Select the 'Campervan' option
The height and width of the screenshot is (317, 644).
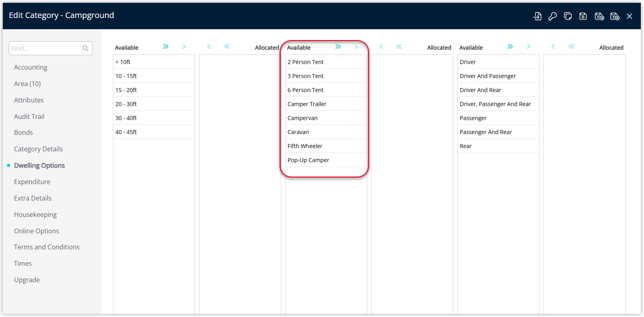pos(326,118)
